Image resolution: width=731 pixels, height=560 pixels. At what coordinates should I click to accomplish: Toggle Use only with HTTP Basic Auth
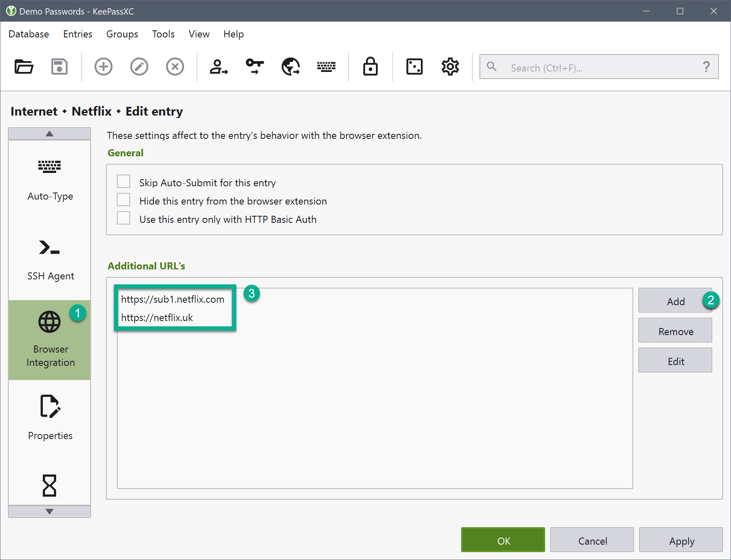123,218
